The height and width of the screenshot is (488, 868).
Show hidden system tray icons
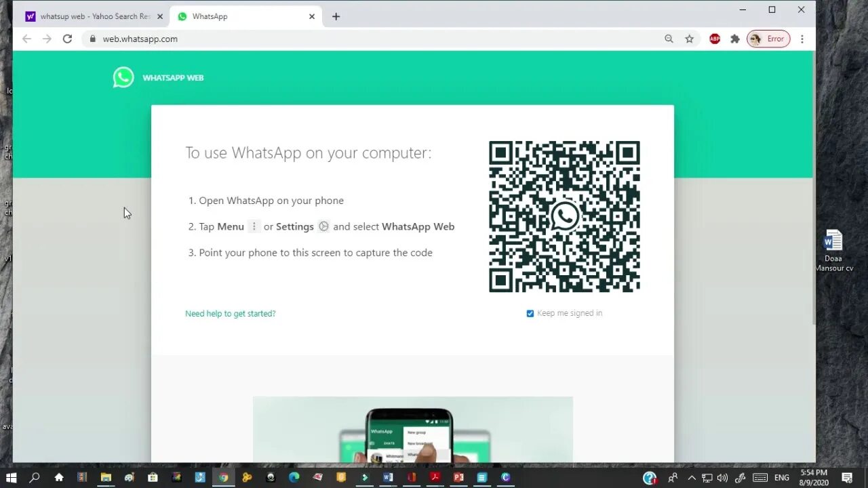pyautogui.click(x=692, y=478)
